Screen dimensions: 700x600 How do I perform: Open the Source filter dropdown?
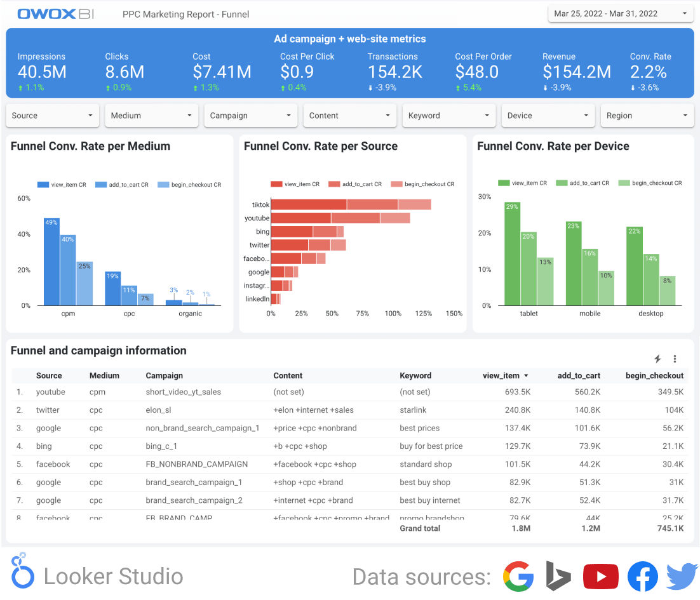pos(52,116)
